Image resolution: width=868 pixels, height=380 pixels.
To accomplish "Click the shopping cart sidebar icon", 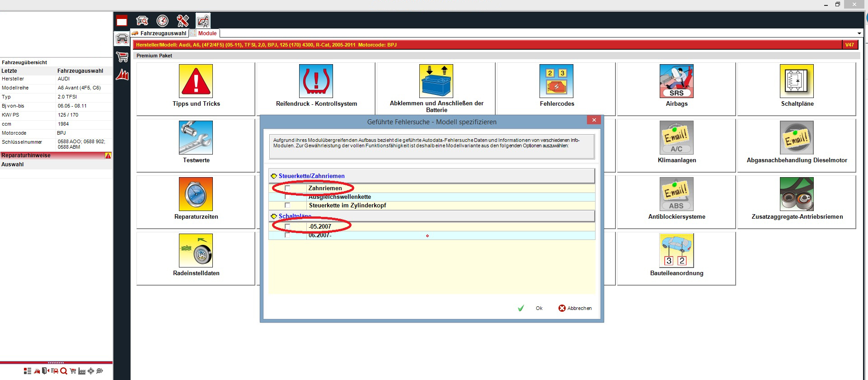I will click(x=122, y=57).
